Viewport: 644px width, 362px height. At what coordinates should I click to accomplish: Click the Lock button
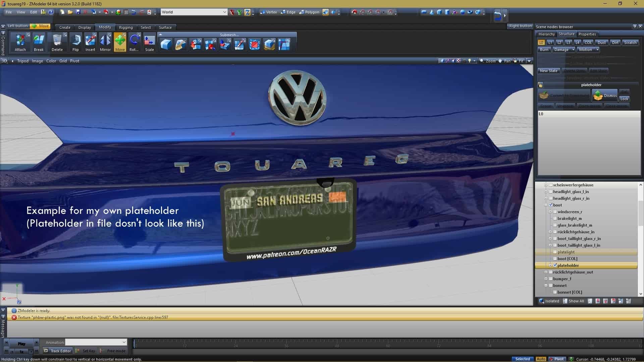(x=624, y=99)
